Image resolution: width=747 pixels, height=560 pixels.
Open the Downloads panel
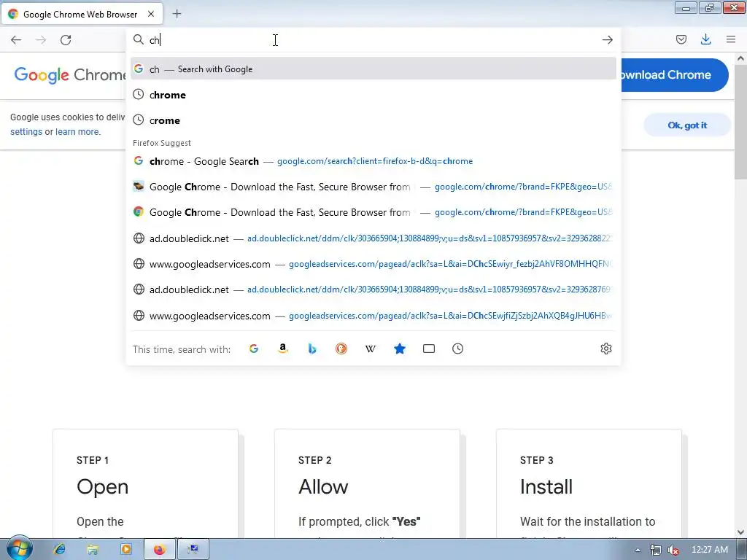tap(706, 40)
